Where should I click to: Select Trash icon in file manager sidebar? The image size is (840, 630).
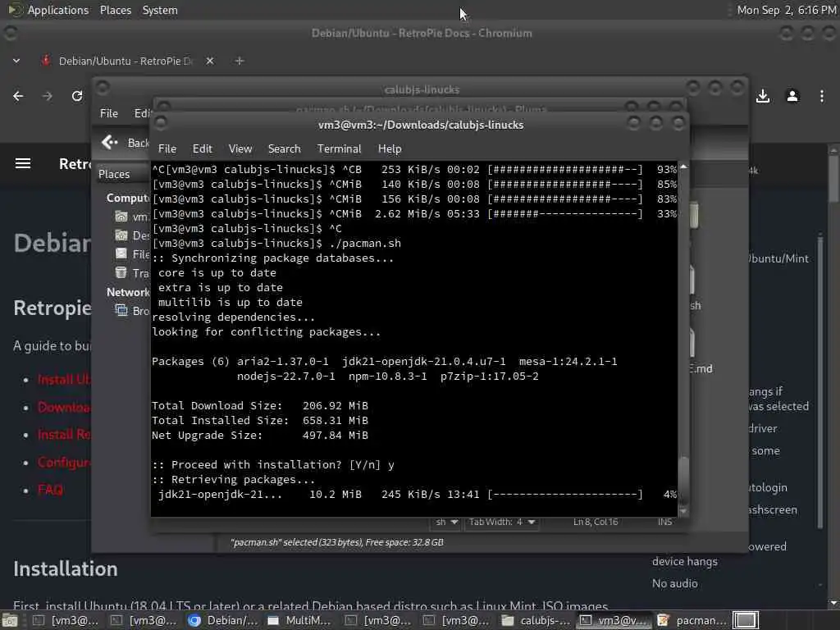pos(121,272)
